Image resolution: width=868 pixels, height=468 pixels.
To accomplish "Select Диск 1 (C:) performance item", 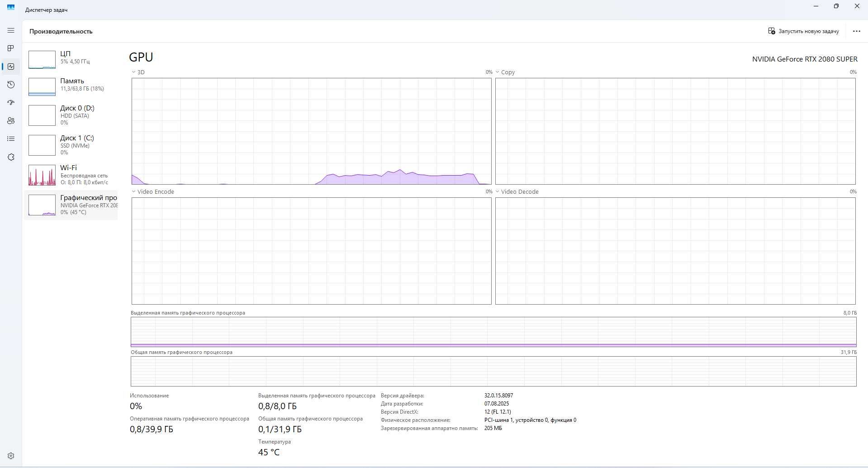I will tap(71, 145).
